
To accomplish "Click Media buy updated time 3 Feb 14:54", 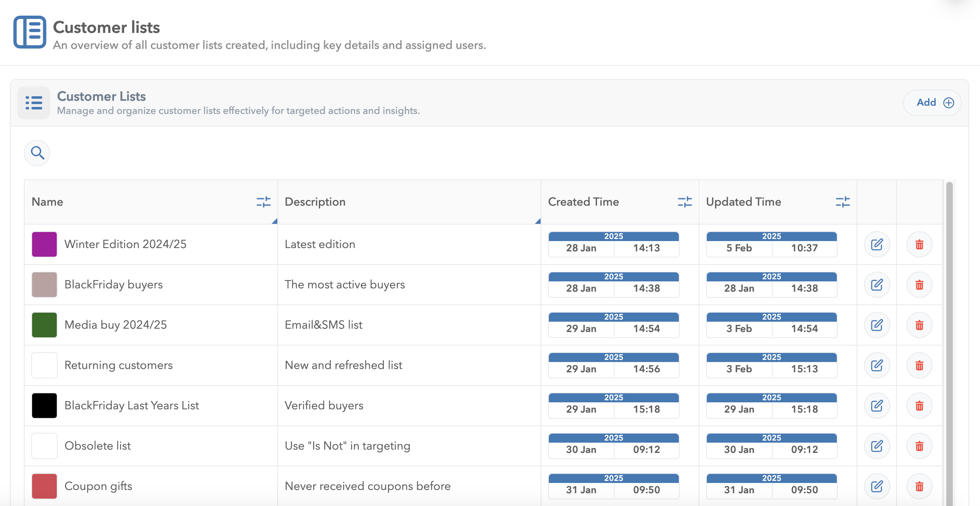I will coord(771,325).
